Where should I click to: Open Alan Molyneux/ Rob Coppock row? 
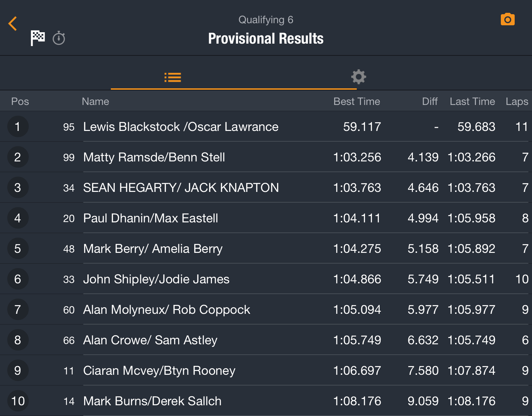[x=266, y=310]
